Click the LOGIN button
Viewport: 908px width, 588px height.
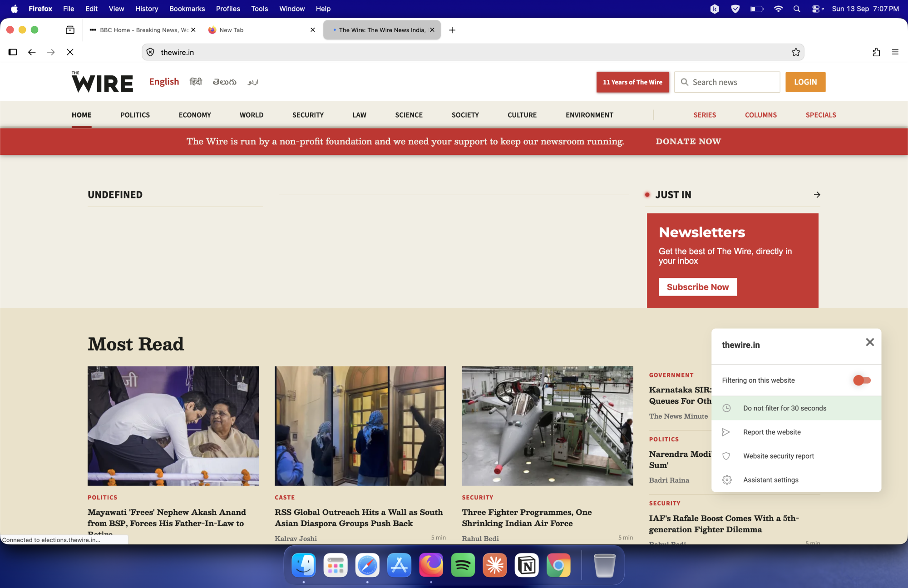click(x=805, y=82)
